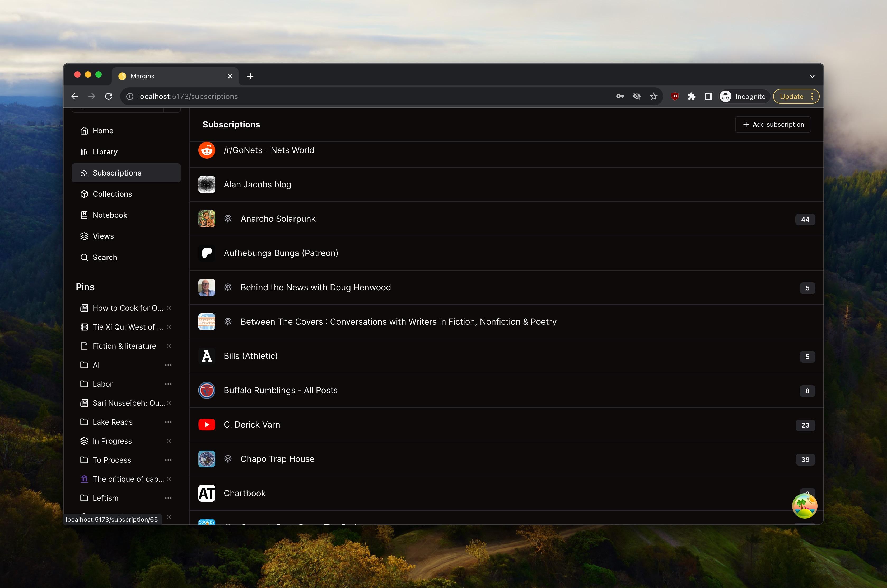Viewport: 887px width, 588px height.
Task: Open Search in the sidebar
Action: [x=105, y=257]
